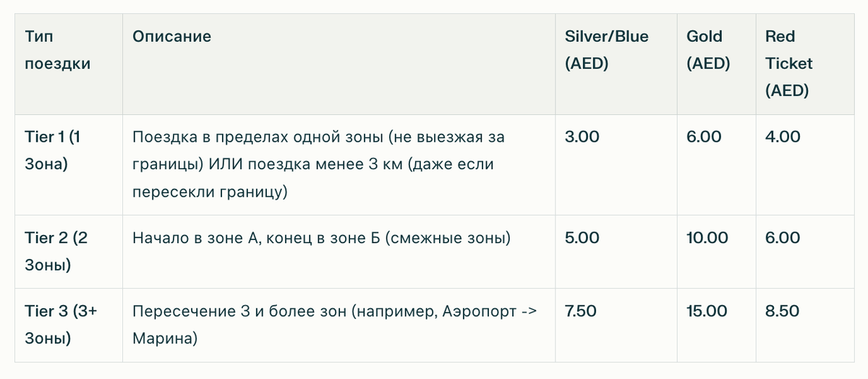The image size is (868, 379).
Task: Click the 10.00 Gold price
Action: point(707,237)
